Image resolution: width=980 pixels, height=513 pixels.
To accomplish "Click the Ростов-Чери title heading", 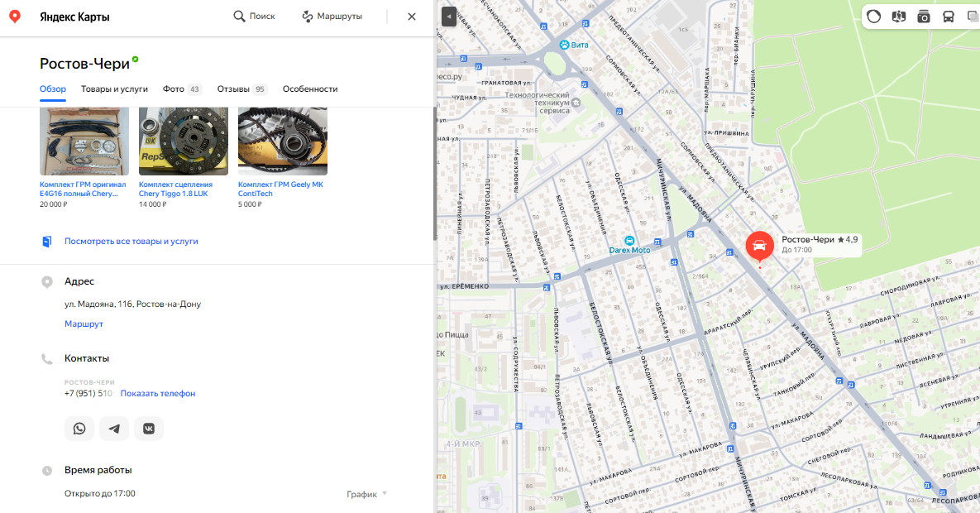I will pyautogui.click(x=84, y=63).
